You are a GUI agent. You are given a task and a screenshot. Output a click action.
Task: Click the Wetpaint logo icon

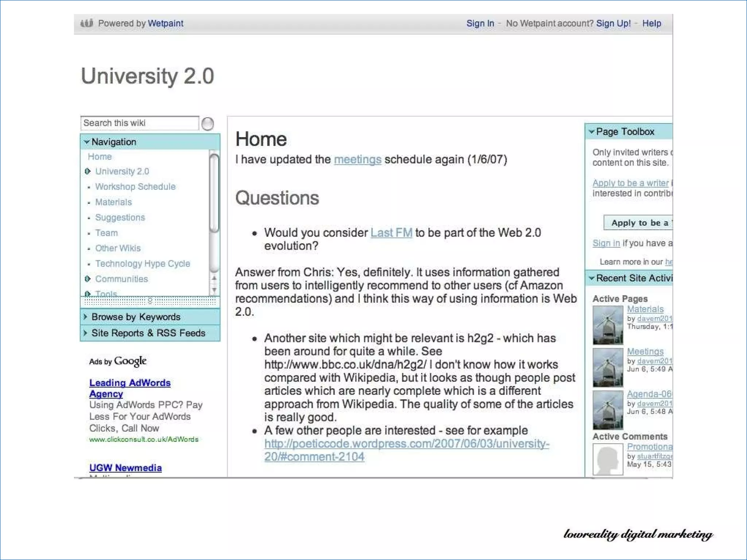click(x=87, y=23)
